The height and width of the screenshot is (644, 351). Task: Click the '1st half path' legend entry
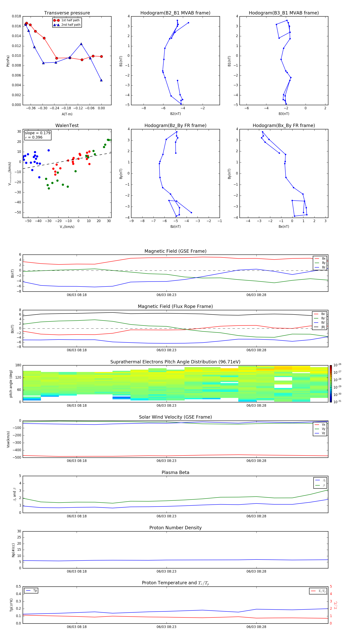click(67, 20)
